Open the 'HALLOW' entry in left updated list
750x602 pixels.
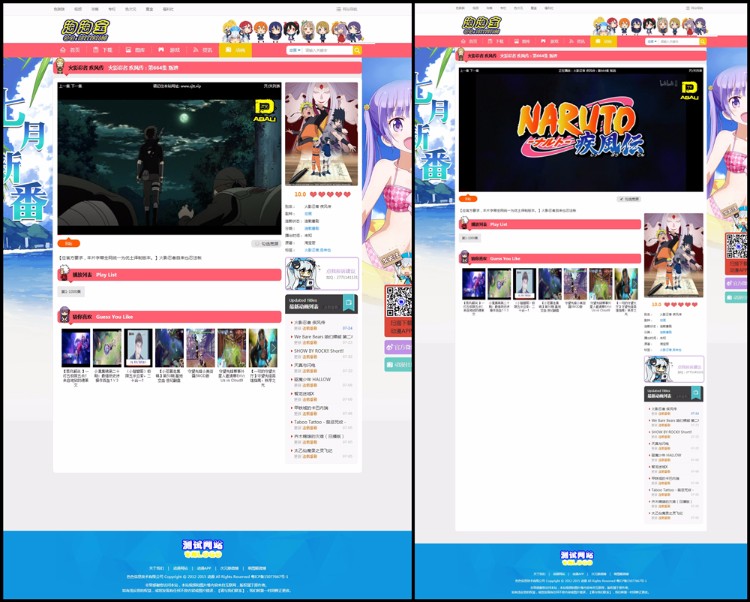[x=312, y=379]
